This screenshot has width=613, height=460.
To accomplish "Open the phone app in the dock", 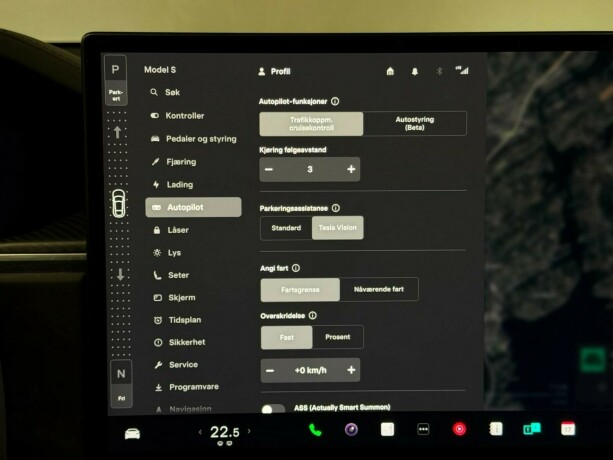I will tap(315, 429).
